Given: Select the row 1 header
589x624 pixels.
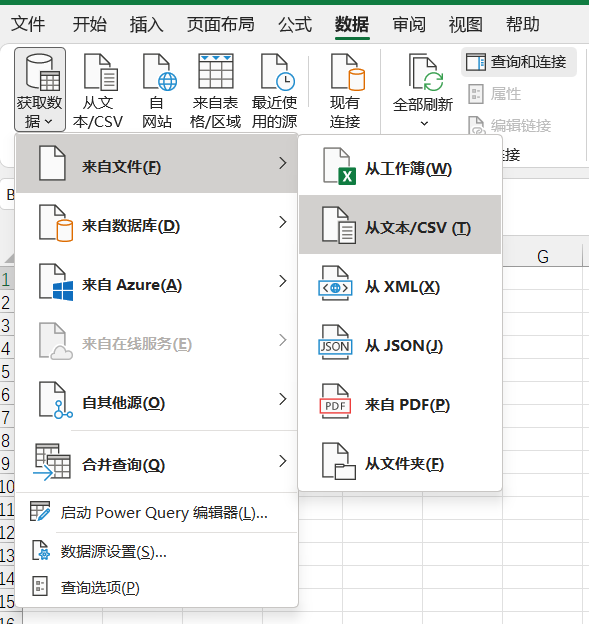Looking at the screenshot, I should (x=6, y=279).
